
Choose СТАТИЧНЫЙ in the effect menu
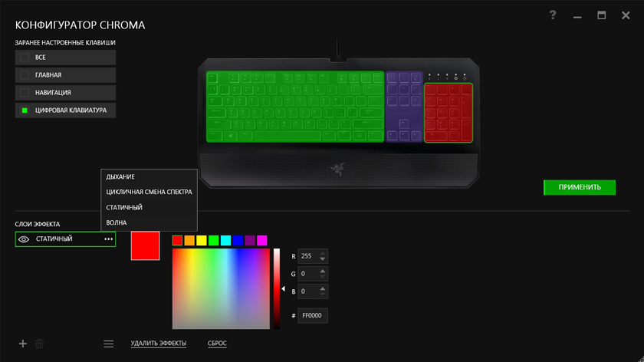tap(149, 208)
